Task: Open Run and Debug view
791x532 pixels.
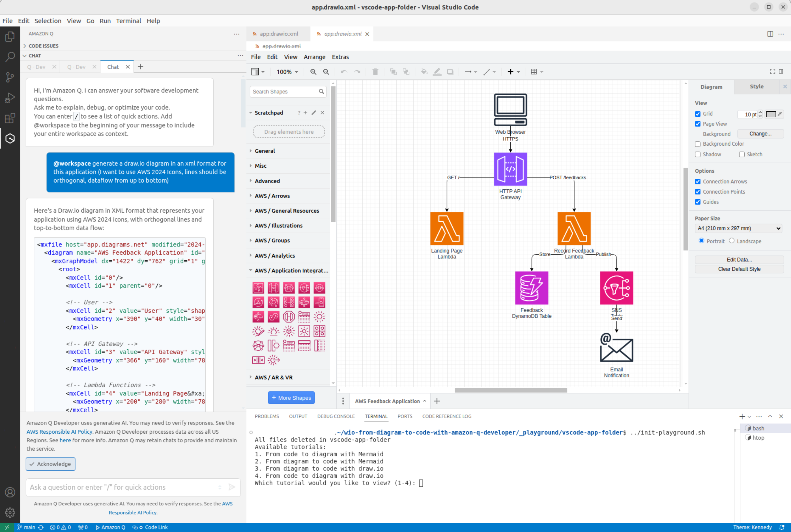Action: (x=10, y=98)
